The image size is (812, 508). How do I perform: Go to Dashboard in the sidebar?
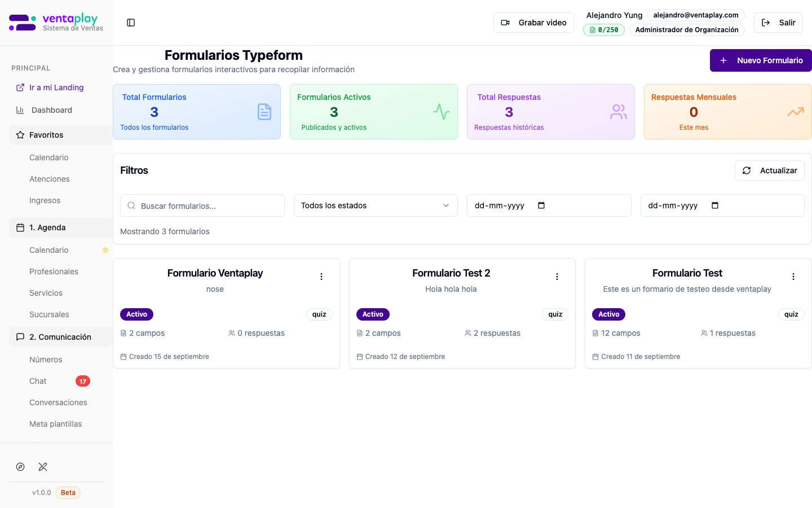pyautogui.click(x=52, y=110)
